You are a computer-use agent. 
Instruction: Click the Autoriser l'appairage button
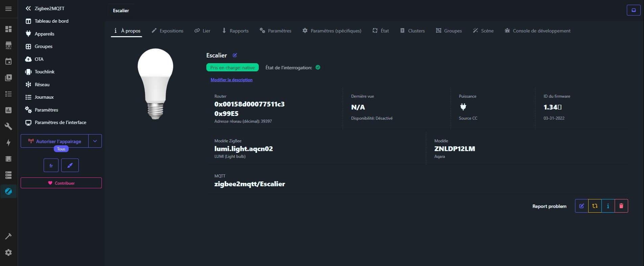point(55,141)
